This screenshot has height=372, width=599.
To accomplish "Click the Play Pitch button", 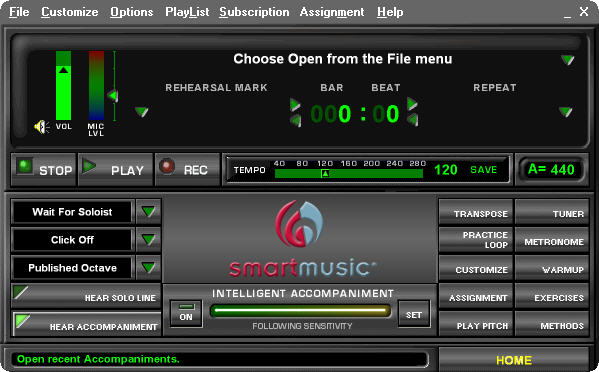I will click(x=476, y=324).
